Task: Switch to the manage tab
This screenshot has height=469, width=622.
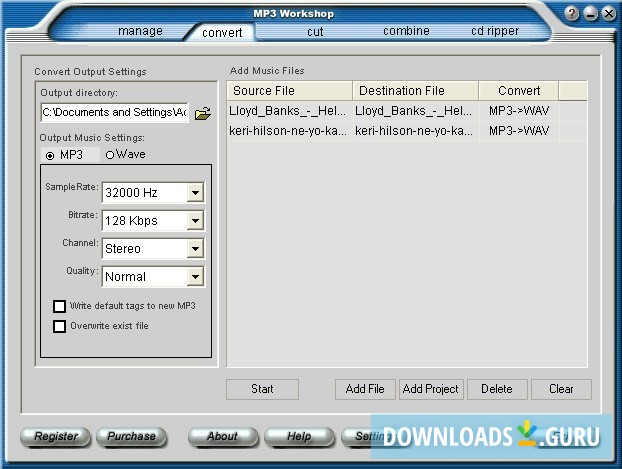Action: coord(140,31)
